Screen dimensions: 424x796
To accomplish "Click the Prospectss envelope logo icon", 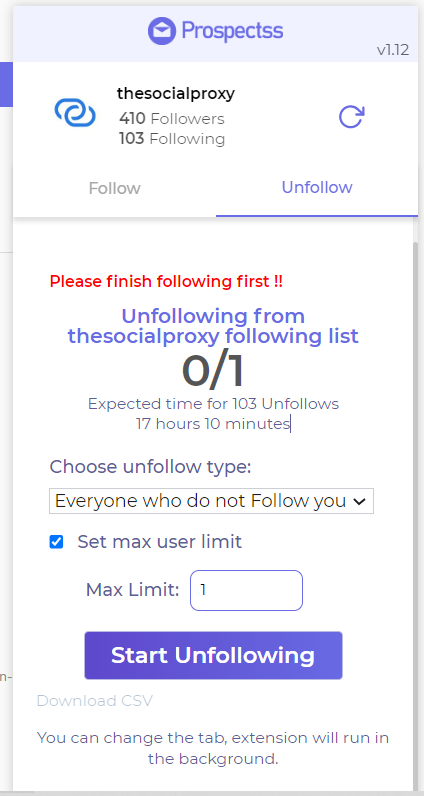I will (161, 31).
